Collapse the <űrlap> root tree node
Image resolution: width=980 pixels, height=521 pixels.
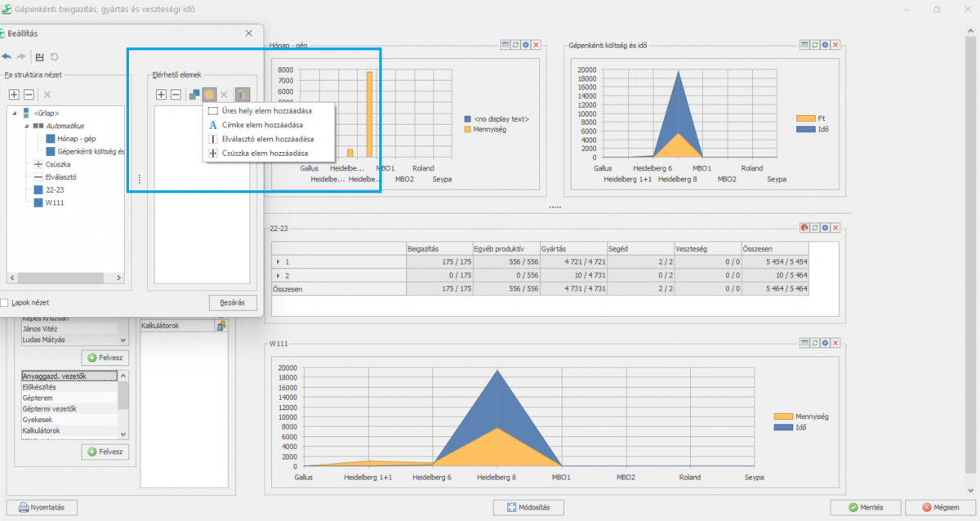[14, 114]
